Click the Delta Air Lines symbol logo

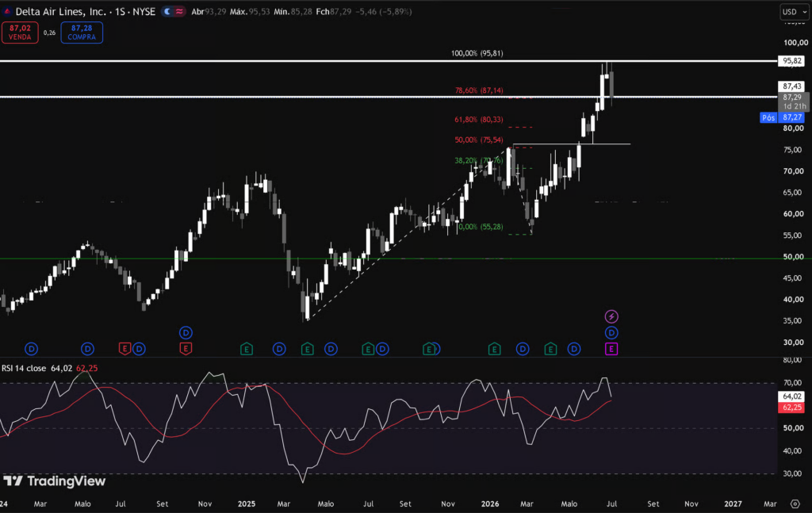(x=6, y=11)
